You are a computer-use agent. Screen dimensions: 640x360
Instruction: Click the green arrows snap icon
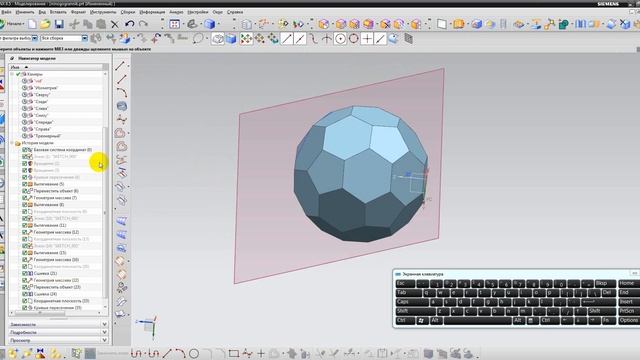point(246,39)
